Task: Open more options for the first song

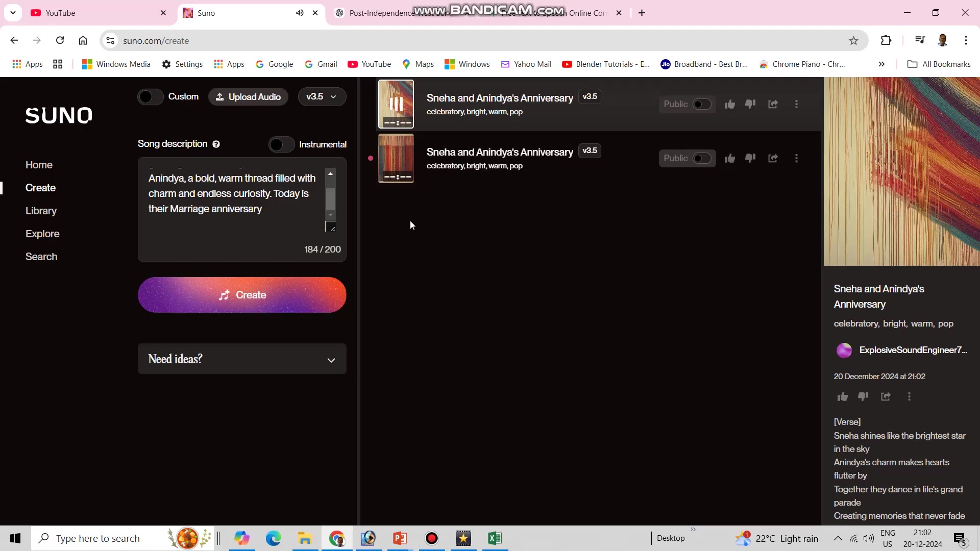Action: (796, 104)
